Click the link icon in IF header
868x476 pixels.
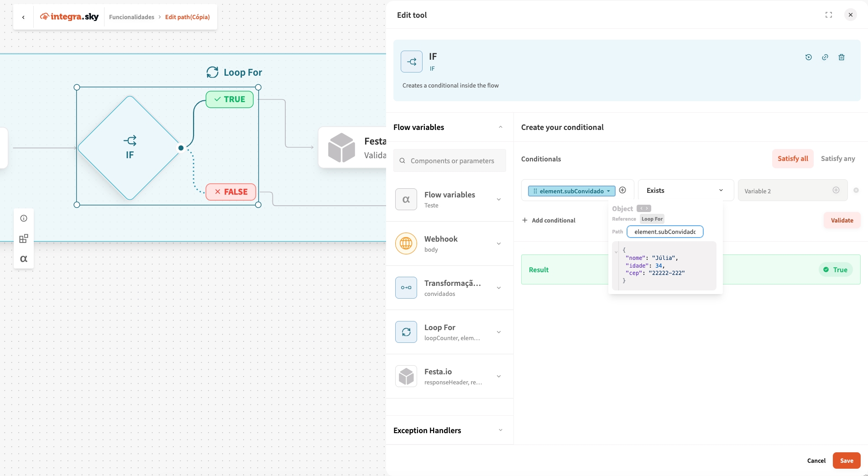pos(825,57)
